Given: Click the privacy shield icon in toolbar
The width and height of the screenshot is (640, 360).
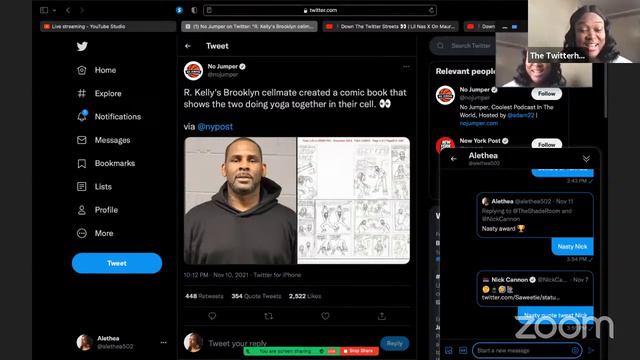Looking at the screenshot, I should (x=194, y=10).
